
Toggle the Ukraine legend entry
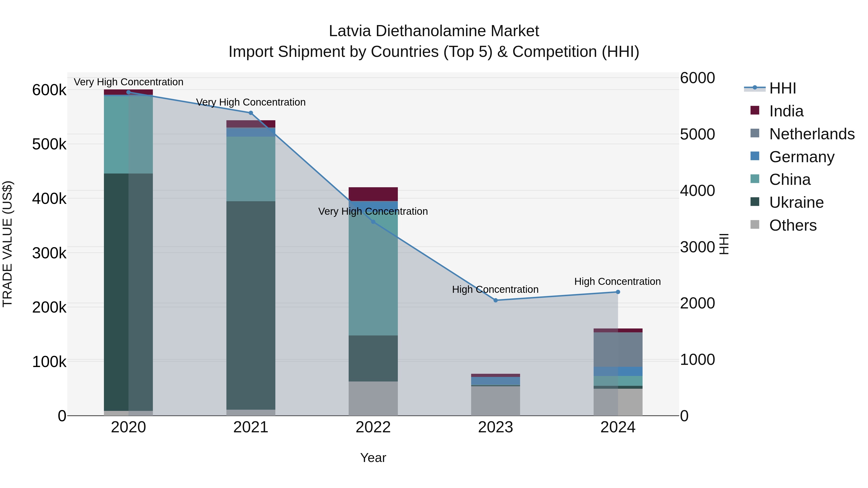pyautogui.click(x=787, y=202)
